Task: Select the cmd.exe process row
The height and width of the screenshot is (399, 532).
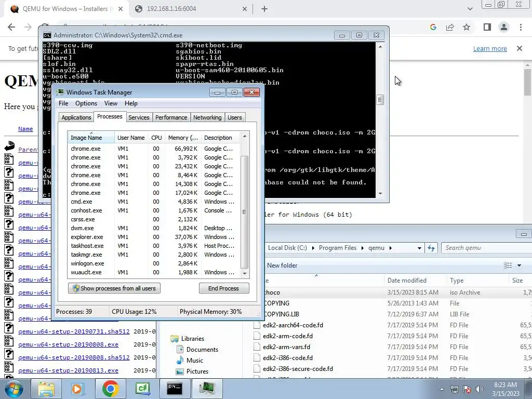Action: click(x=154, y=202)
